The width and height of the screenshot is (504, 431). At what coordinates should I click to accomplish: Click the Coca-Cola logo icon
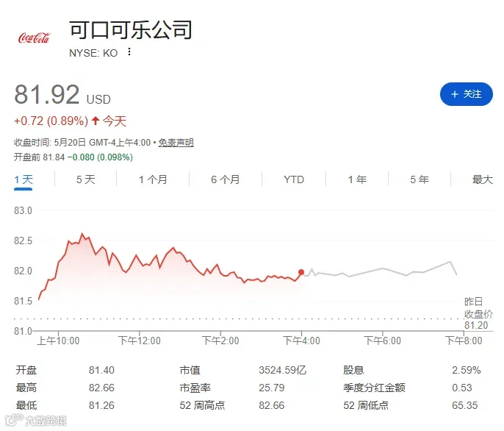click(35, 38)
